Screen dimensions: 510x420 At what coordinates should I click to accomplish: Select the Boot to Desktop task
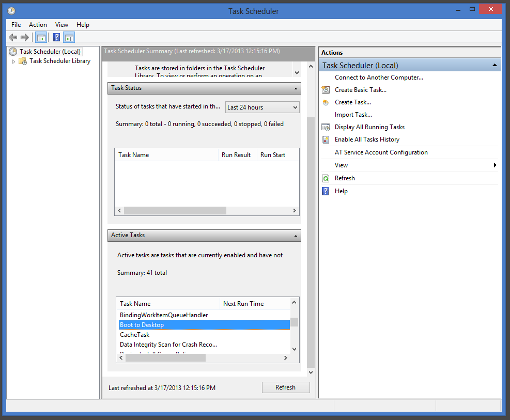[x=204, y=325]
